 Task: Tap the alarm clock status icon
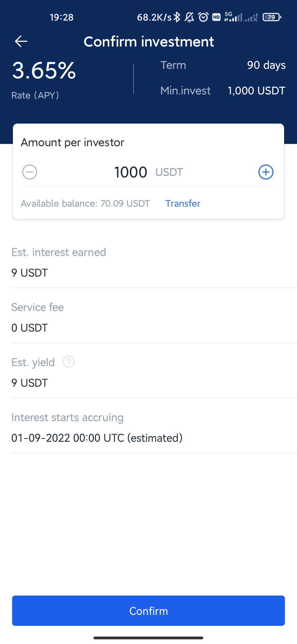coord(204,17)
